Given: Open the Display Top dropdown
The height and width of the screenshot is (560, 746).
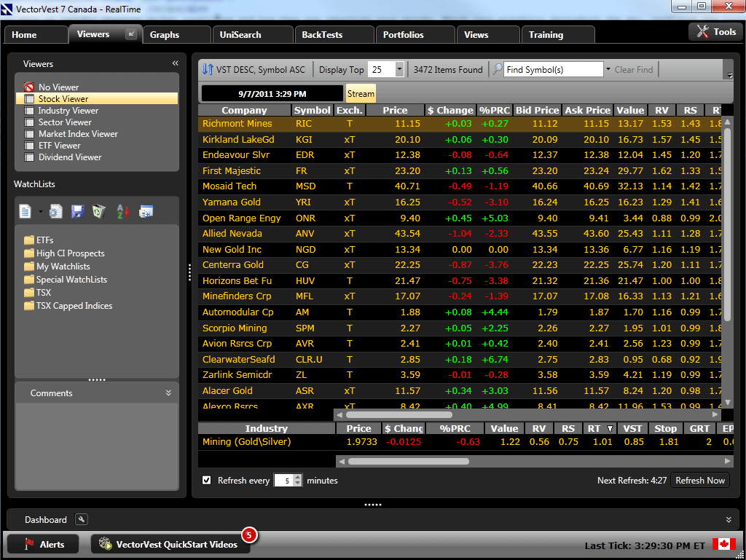Looking at the screenshot, I should tap(399, 70).
